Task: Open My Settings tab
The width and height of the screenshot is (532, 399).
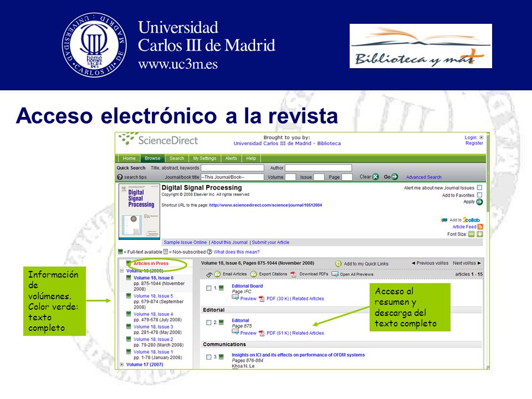Action: pyautogui.click(x=204, y=158)
